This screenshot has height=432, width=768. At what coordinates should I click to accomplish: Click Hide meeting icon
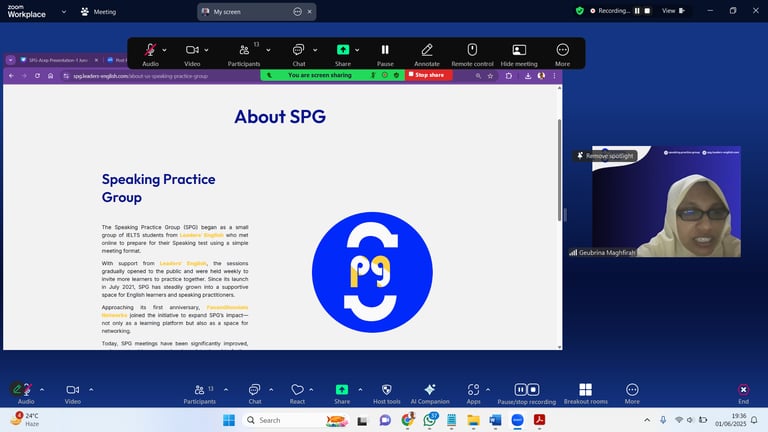(x=519, y=49)
